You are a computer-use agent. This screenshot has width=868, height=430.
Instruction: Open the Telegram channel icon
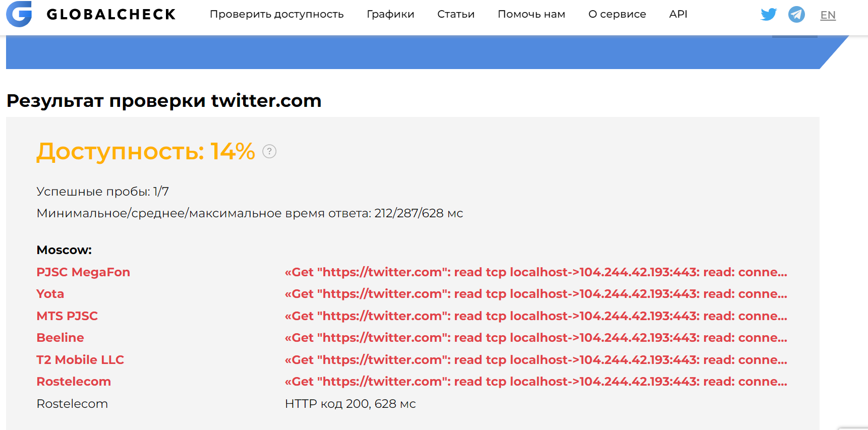click(x=796, y=14)
